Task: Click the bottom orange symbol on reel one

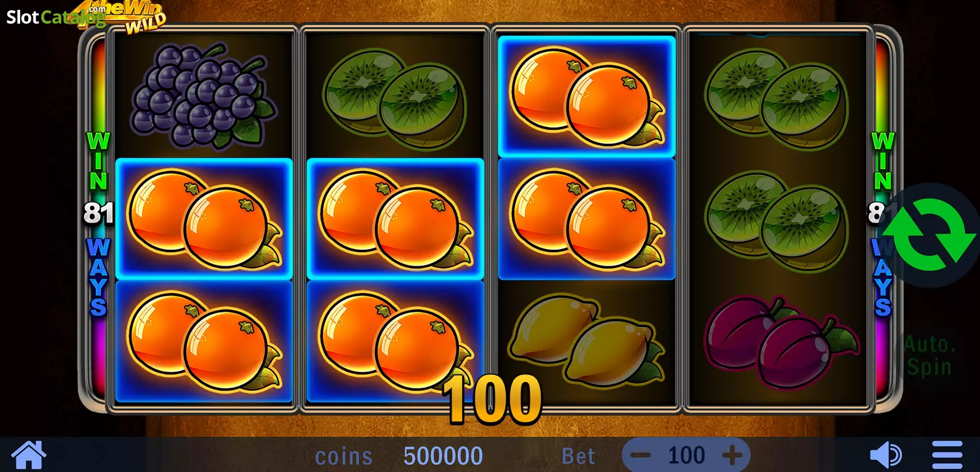Action: [204, 341]
